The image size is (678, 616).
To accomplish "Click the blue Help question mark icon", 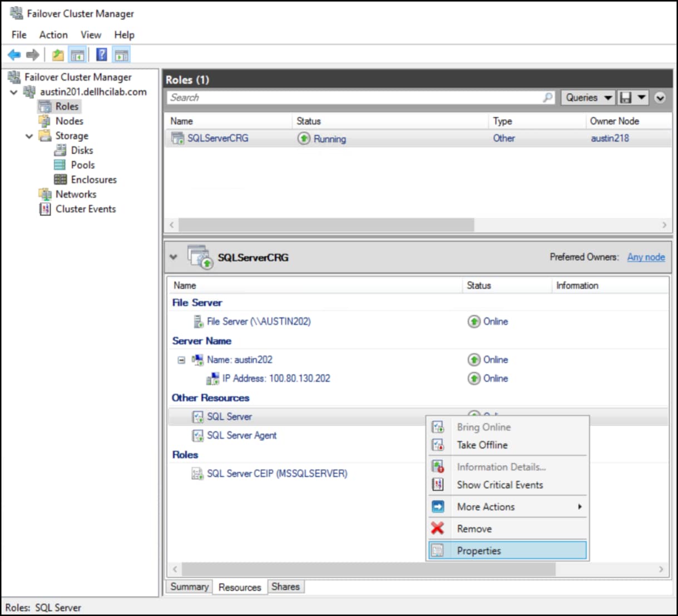I will coord(102,54).
